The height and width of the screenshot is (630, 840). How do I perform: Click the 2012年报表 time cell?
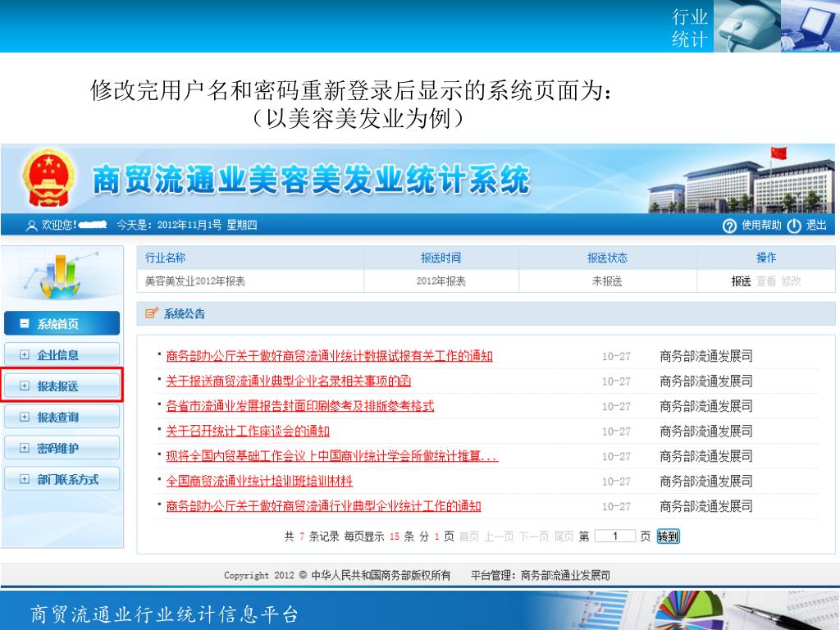point(441,281)
